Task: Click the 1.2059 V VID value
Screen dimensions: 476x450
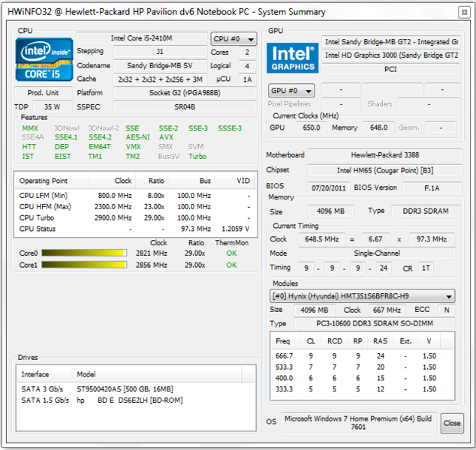Action: click(235, 229)
